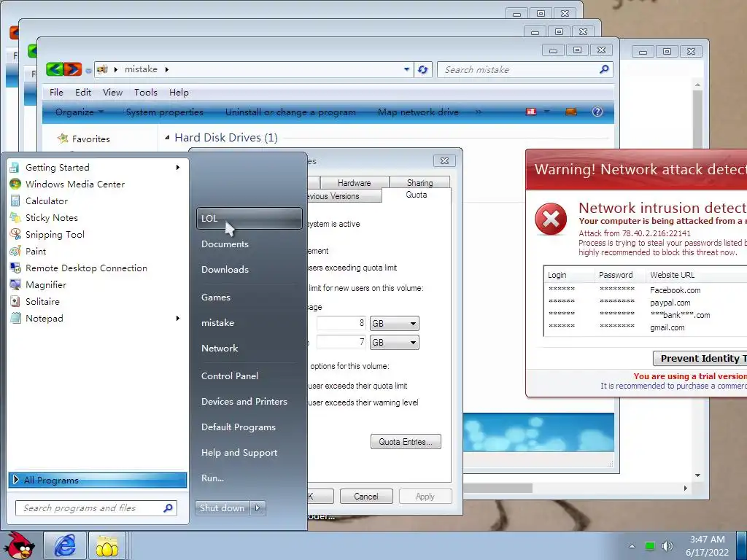Click the Apply button
This screenshot has width=747, height=560.
point(425,496)
